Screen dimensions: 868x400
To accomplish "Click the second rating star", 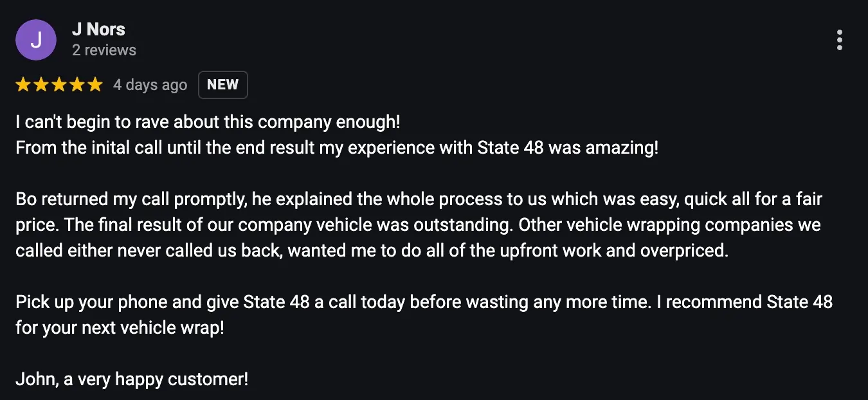I will pos(41,84).
